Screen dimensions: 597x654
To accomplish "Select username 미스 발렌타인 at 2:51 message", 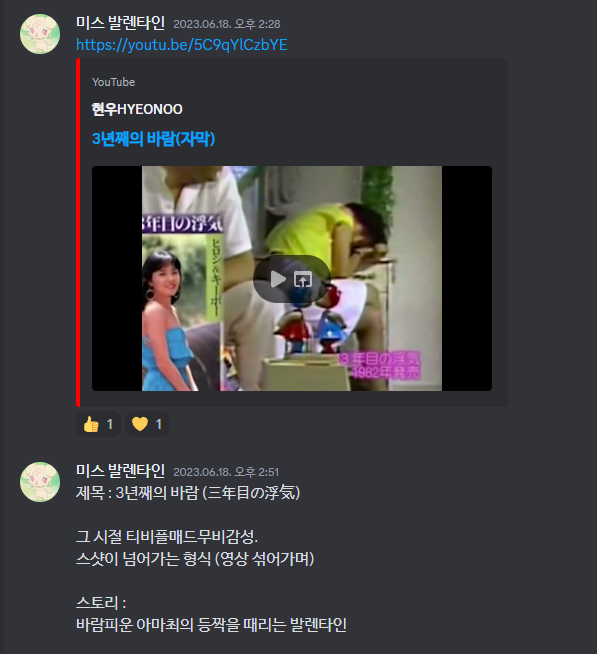I will click(120, 471).
